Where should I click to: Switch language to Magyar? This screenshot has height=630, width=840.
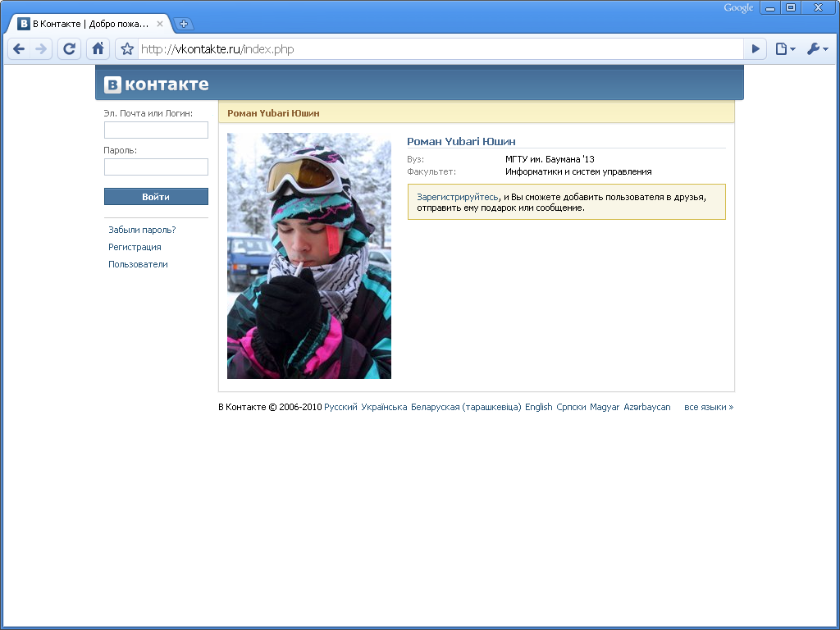pos(605,407)
